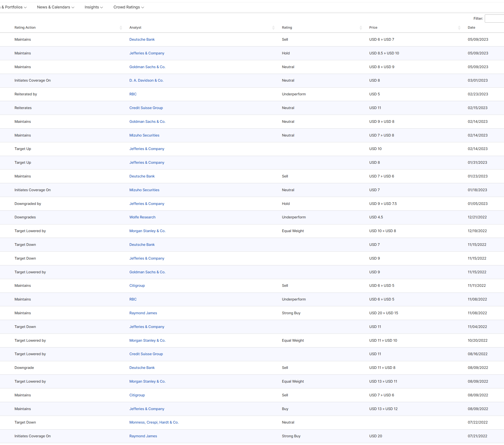
Task: Sort table by Rating Action column arrows
Action: (121, 28)
